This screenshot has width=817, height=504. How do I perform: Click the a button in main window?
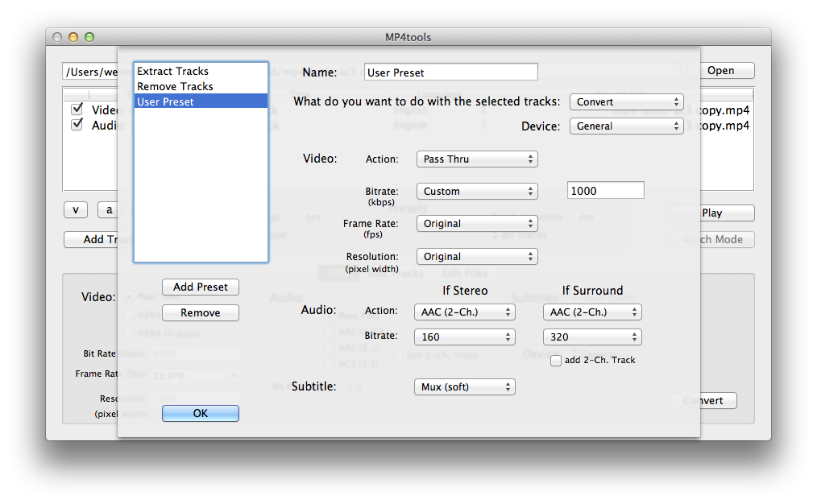(x=109, y=210)
